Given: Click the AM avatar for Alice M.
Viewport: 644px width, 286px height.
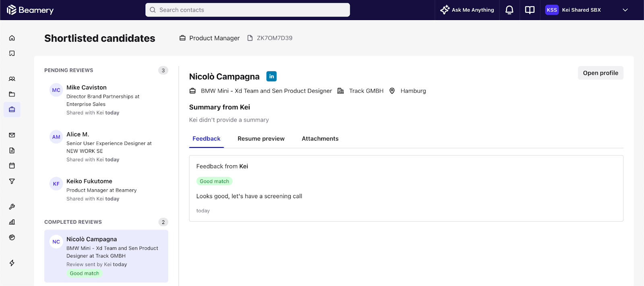Looking at the screenshot, I should (56, 137).
